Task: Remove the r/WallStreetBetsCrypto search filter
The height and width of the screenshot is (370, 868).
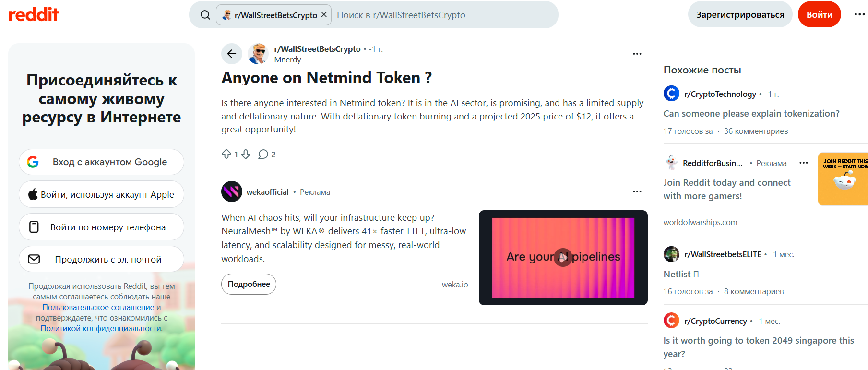Action: click(x=324, y=15)
